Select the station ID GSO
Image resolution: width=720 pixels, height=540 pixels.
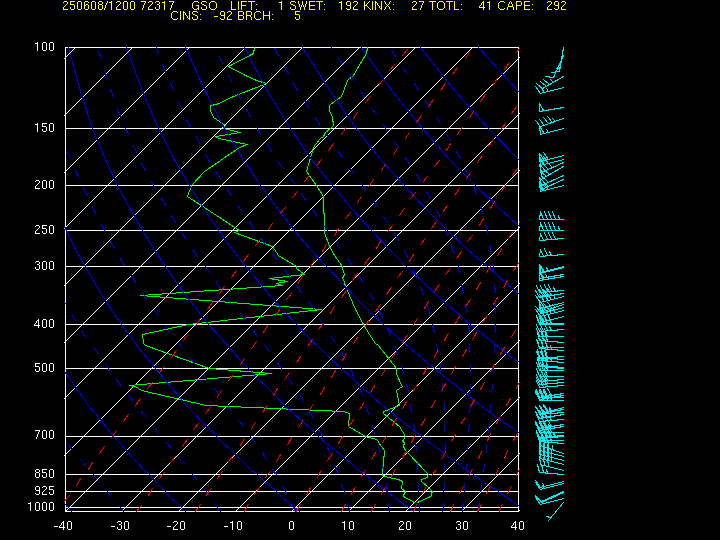pyautogui.click(x=204, y=6)
